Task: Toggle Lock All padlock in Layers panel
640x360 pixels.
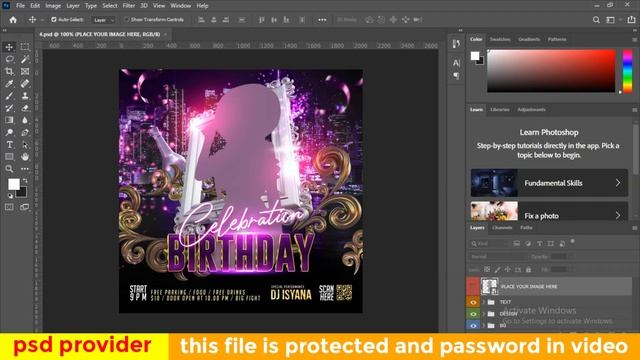Action: (x=529, y=269)
